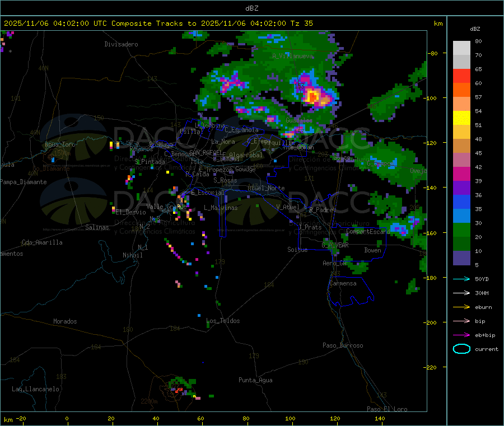Click the 'Goudge' map label
The height and width of the screenshot is (426, 504).
coord(245,169)
